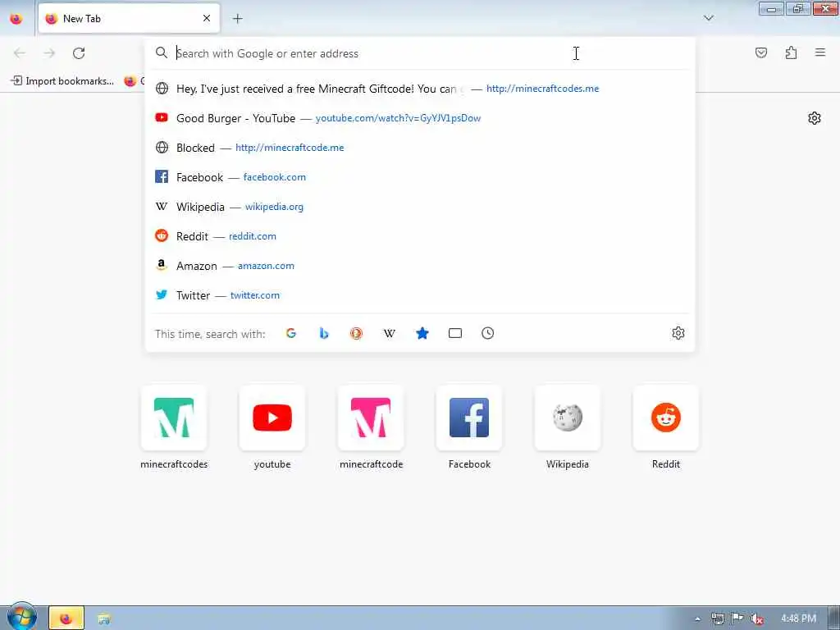Open the Firefox hamburger application menu

coord(819,52)
